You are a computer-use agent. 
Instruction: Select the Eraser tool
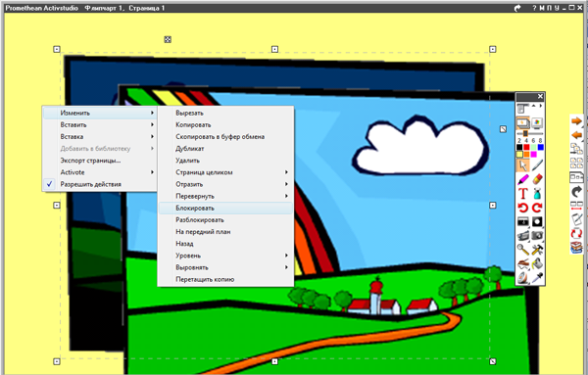point(537,179)
